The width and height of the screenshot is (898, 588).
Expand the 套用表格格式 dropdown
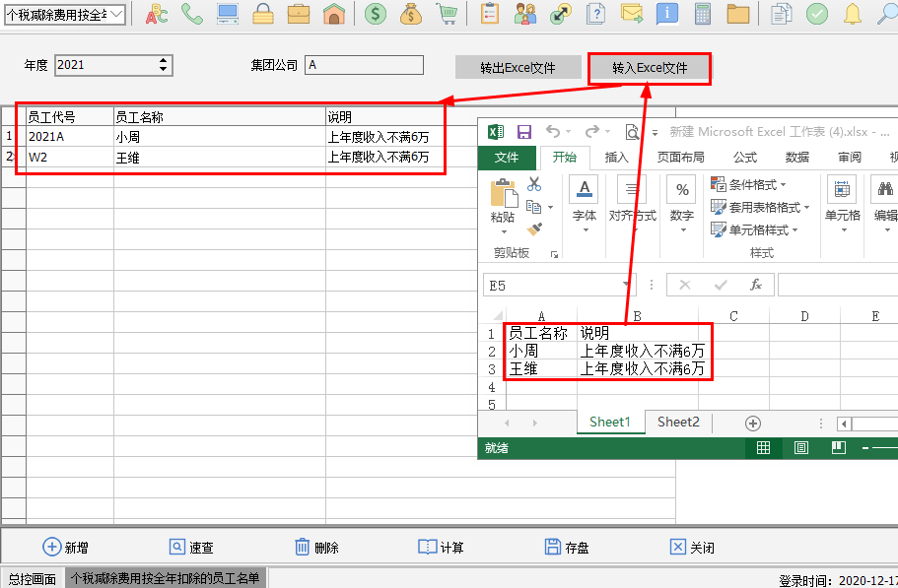pos(807,207)
